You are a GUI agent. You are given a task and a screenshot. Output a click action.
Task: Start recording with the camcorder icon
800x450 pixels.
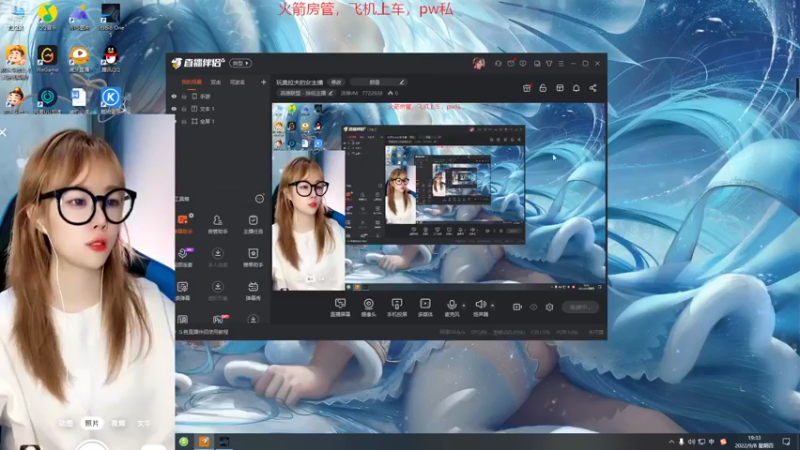click(x=517, y=307)
